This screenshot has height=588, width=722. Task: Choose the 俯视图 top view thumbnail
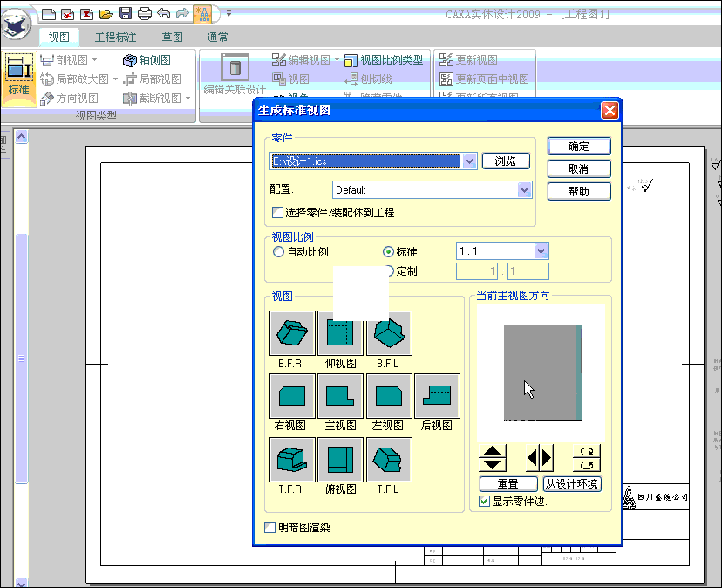click(x=340, y=460)
